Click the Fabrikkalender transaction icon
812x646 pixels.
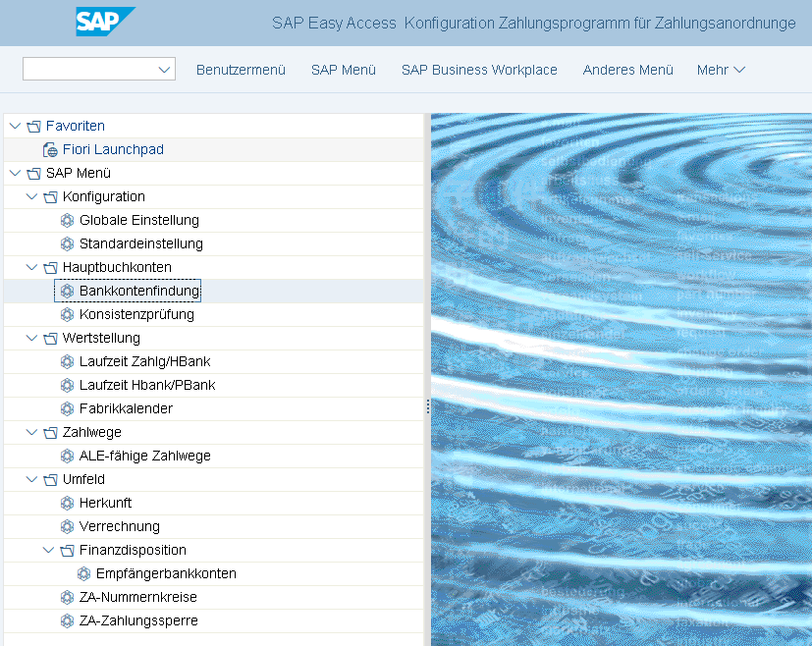(x=67, y=409)
